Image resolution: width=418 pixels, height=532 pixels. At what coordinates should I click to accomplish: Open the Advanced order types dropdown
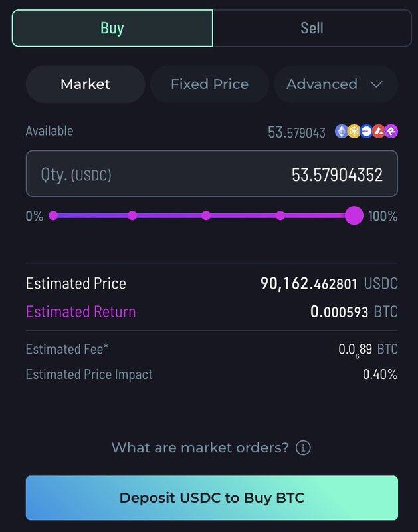pos(322,84)
